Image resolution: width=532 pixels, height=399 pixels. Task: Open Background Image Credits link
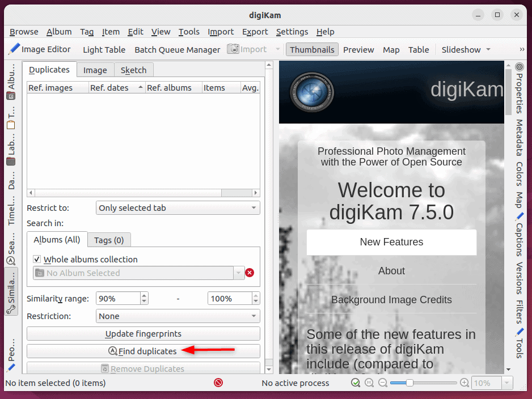391,300
